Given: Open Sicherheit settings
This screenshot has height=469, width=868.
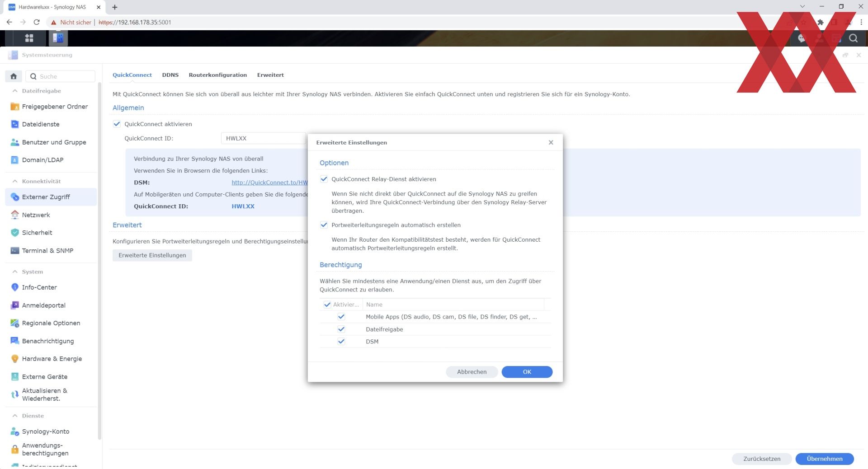Looking at the screenshot, I should click(x=51, y=233).
